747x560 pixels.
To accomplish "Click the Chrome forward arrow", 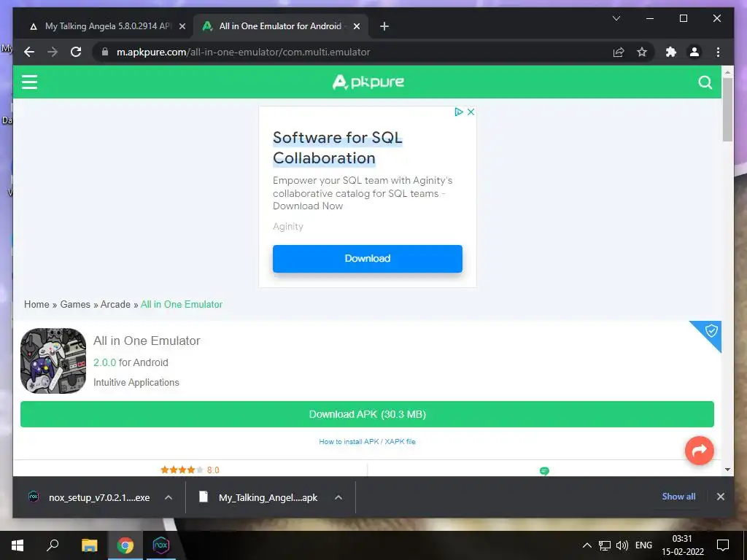I will [x=53, y=52].
